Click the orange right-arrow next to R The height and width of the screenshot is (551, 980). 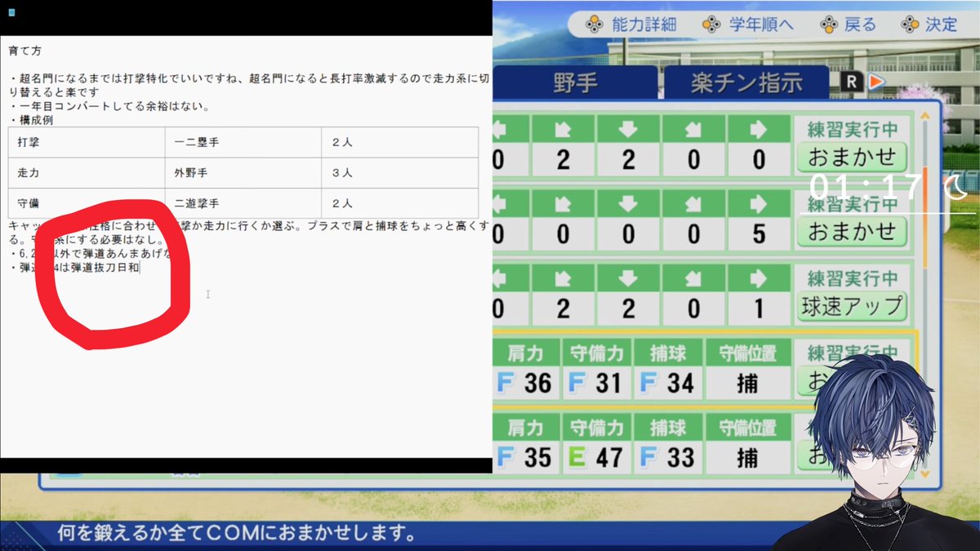[x=875, y=82]
